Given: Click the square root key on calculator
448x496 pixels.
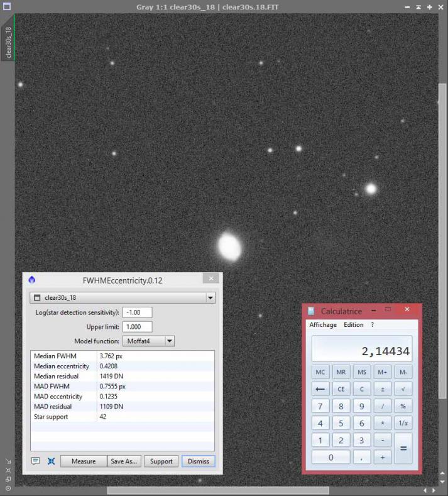Looking at the screenshot, I should coord(403,389).
